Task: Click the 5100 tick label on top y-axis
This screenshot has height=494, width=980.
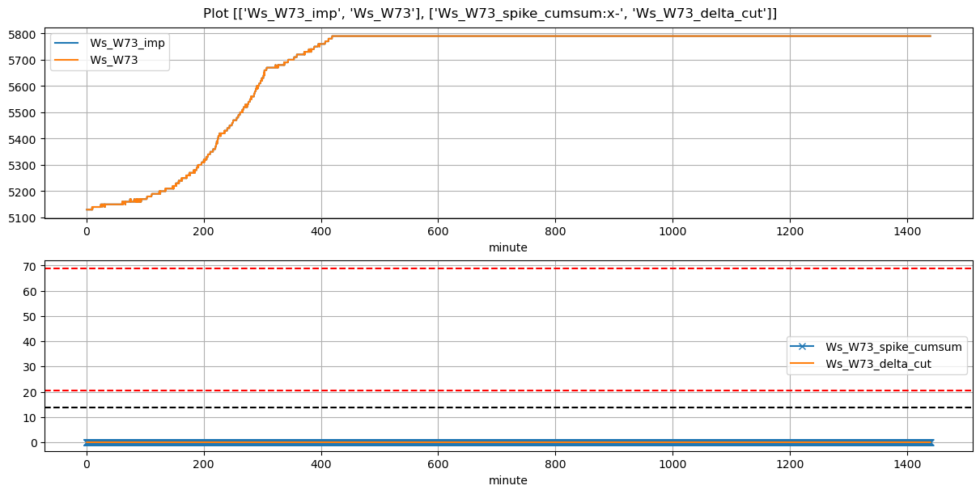Action: (x=23, y=218)
